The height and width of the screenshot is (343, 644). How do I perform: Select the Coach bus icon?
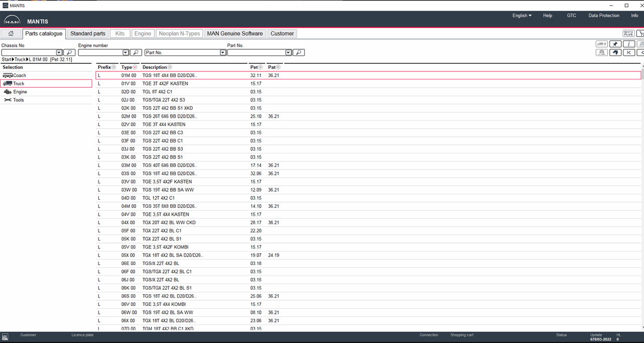[x=8, y=75]
